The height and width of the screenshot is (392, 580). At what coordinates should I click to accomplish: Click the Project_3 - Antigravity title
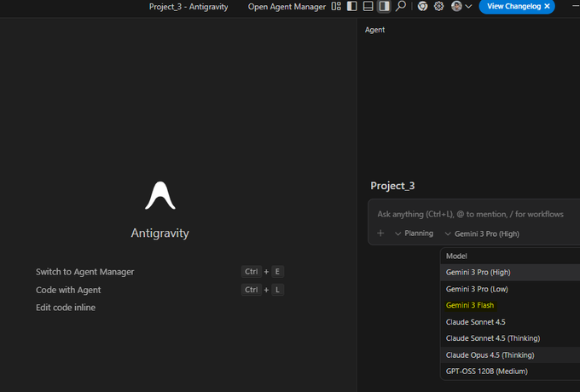pyautogui.click(x=188, y=7)
